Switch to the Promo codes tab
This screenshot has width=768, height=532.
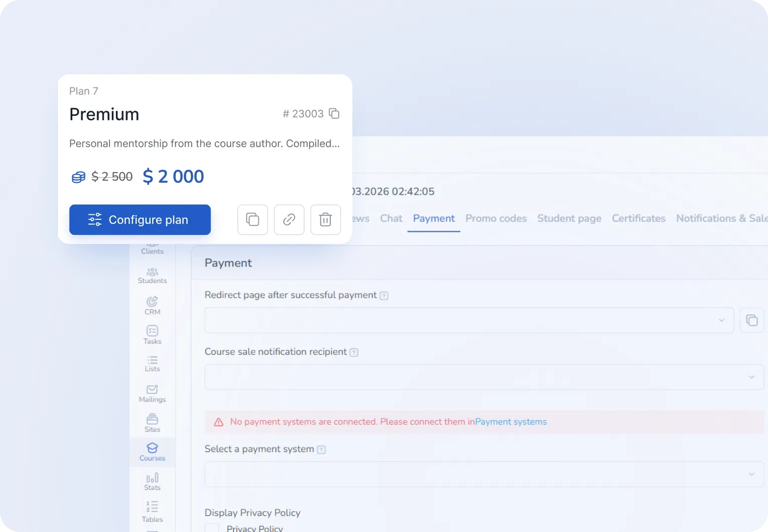(x=496, y=218)
